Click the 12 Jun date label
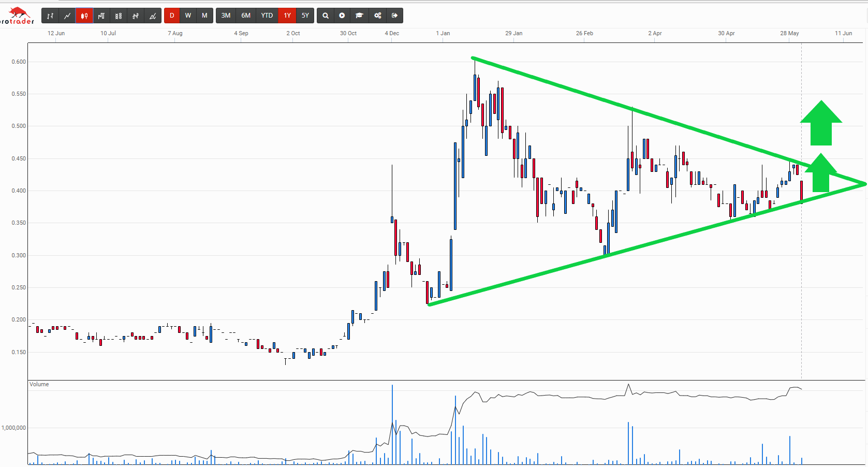The image size is (868, 467). tap(56, 33)
